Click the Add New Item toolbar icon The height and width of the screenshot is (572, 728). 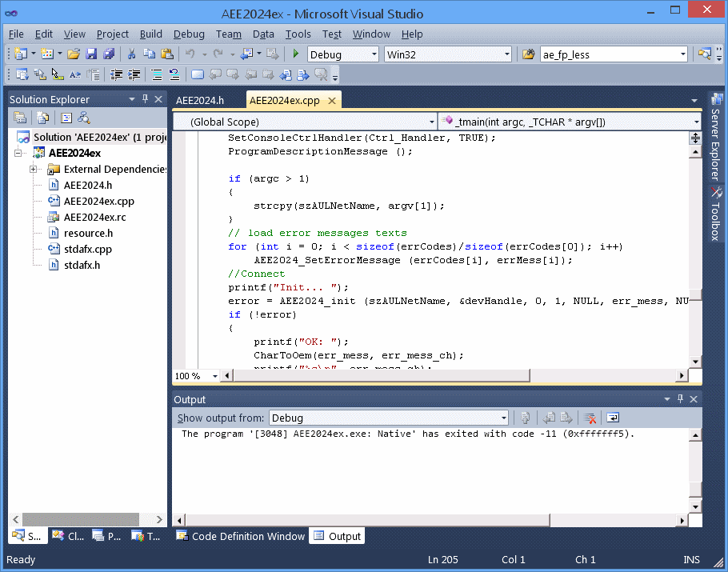47,54
